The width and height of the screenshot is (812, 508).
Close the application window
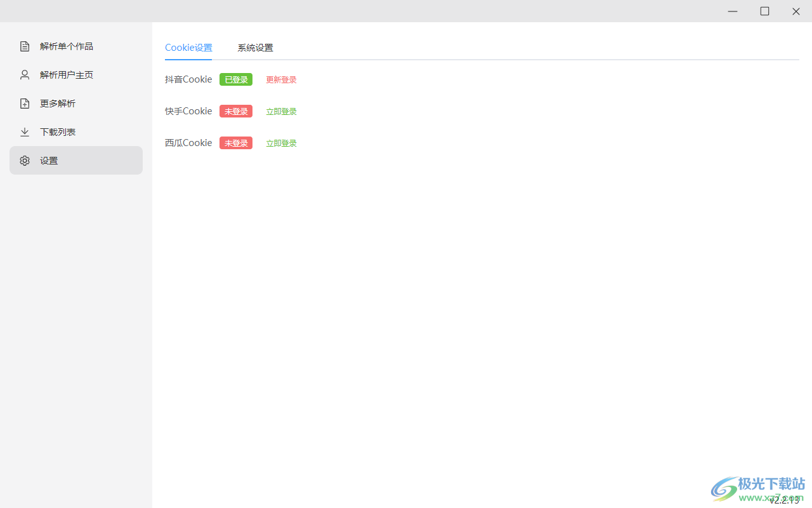pos(796,11)
